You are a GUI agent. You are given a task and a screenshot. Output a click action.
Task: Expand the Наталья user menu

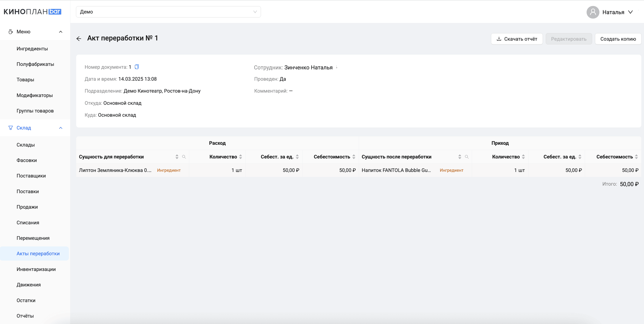(x=631, y=12)
